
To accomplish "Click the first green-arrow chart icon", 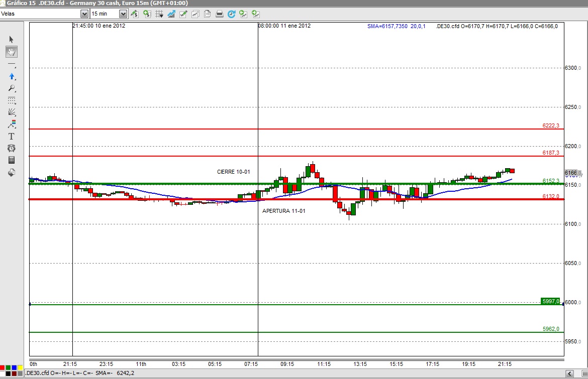I will pos(243,14).
